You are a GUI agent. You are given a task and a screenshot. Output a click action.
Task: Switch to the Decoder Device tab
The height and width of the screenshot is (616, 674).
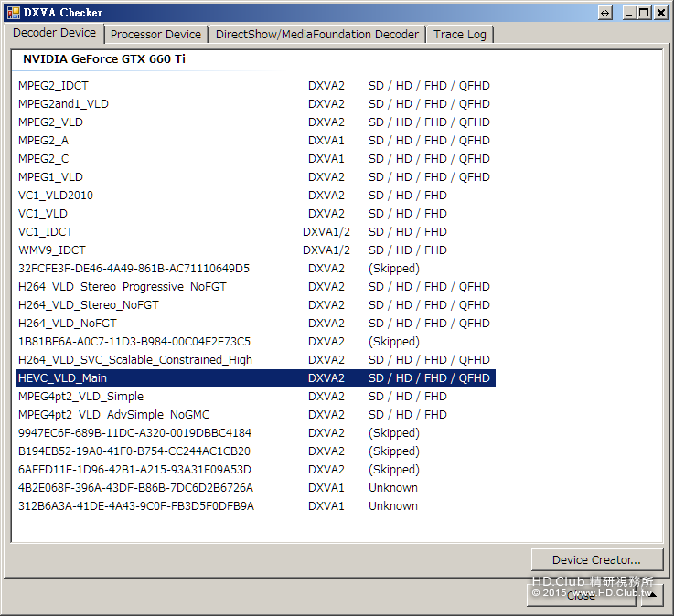pyautogui.click(x=54, y=33)
